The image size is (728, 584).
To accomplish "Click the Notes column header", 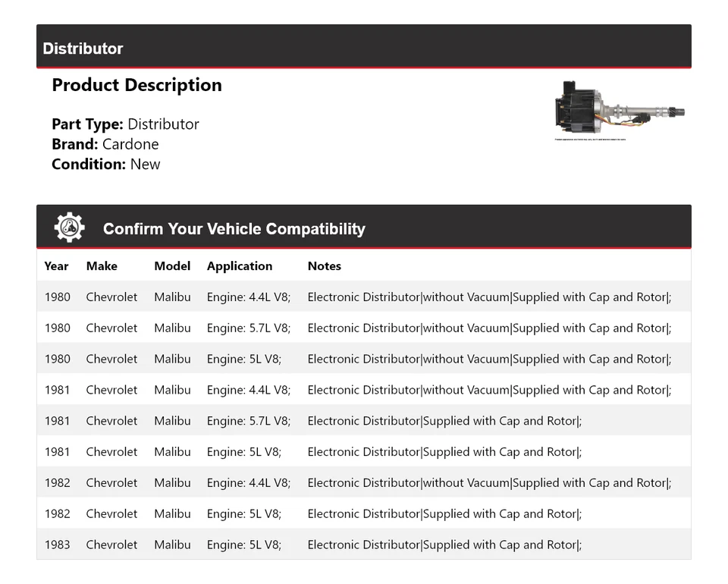I will tap(324, 266).
